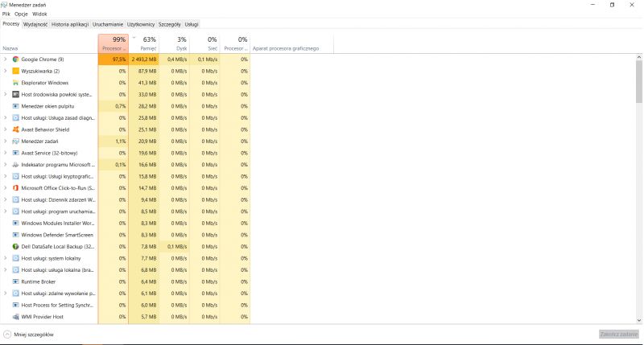The height and width of the screenshot is (345, 644).
Task: Sort by Aparat procesora graficznego header
Action: pos(292,44)
